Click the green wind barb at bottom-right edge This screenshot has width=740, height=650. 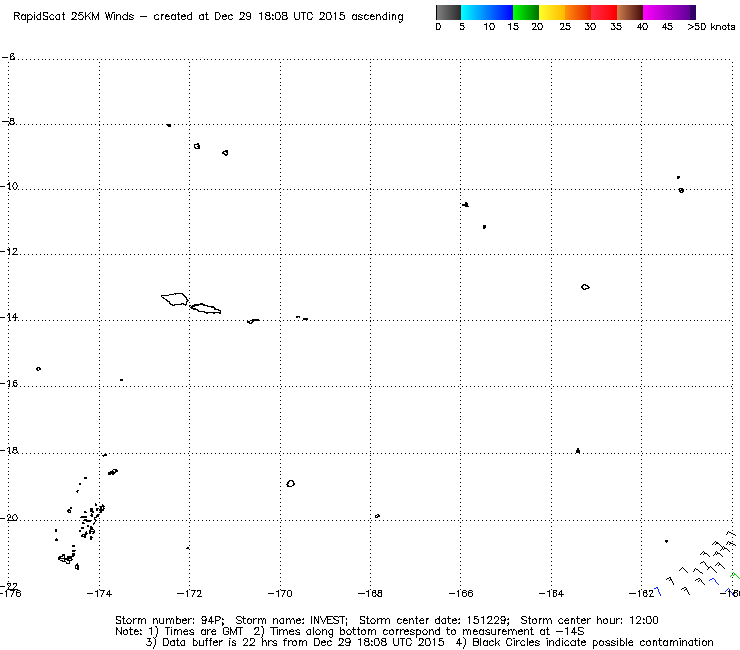click(734, 576)
